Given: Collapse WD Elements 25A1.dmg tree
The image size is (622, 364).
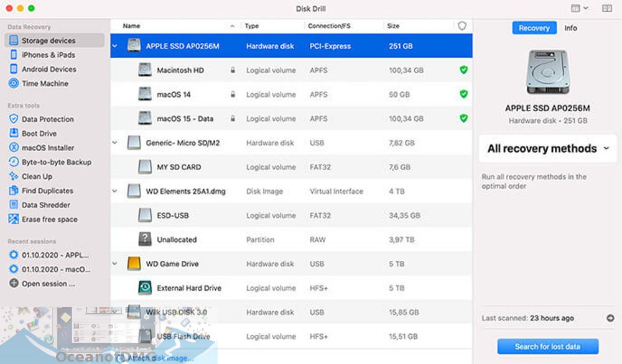Looking at the screenshot, I should [x=114, y=191].
